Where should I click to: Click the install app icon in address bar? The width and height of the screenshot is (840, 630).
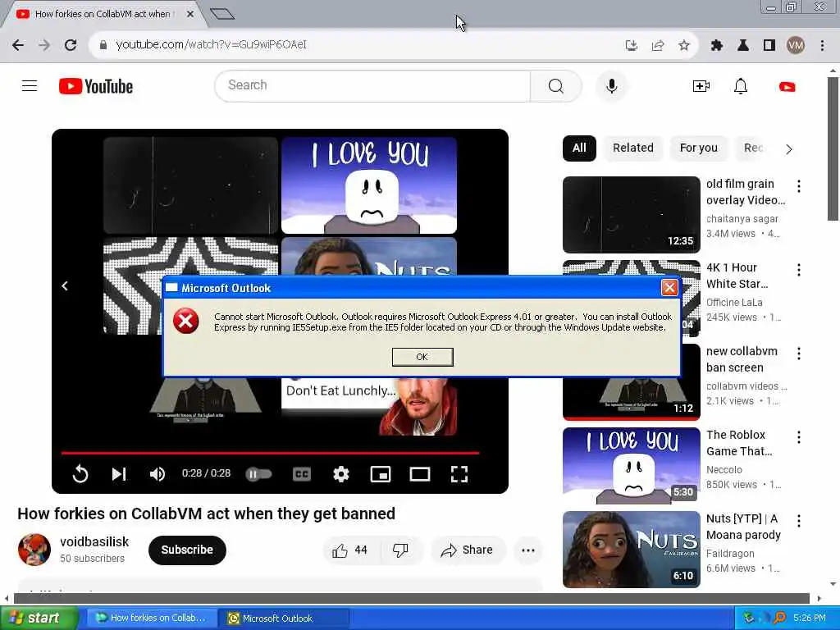632,46
